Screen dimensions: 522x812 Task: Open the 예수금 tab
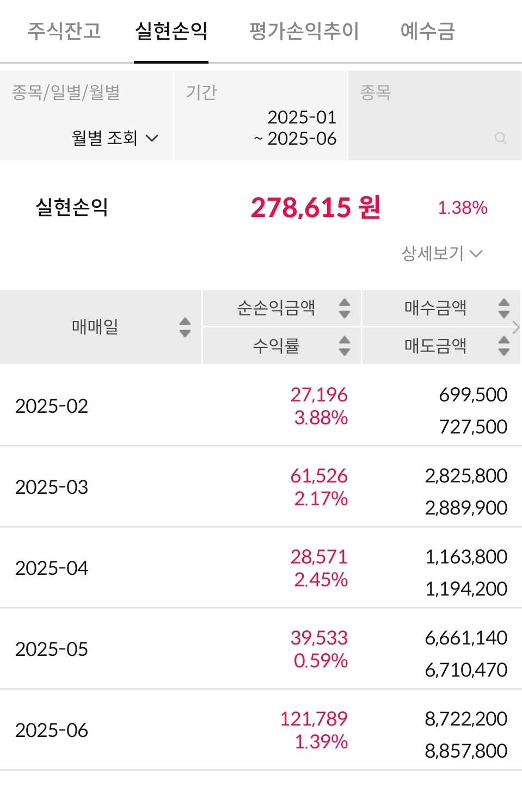427,31
